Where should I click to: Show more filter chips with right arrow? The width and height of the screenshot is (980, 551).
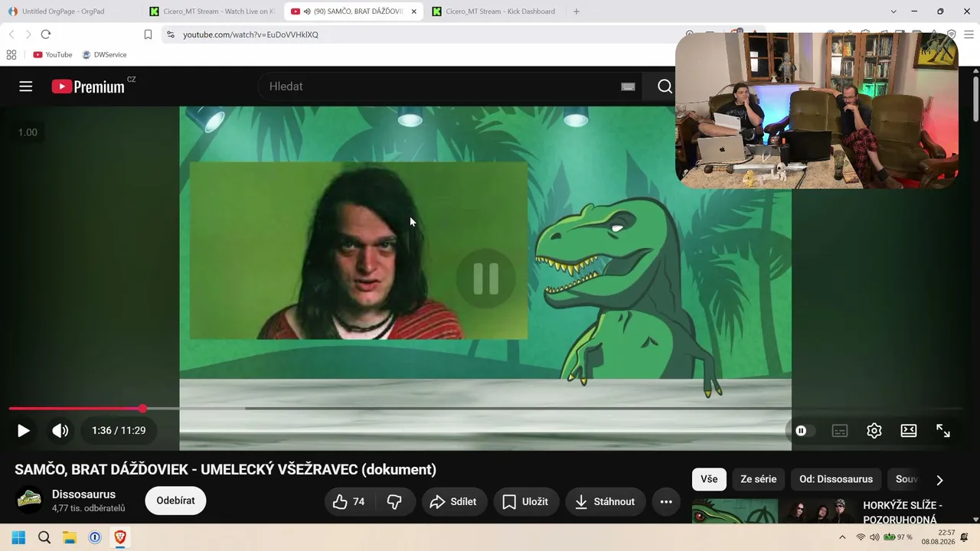(939, 480)
